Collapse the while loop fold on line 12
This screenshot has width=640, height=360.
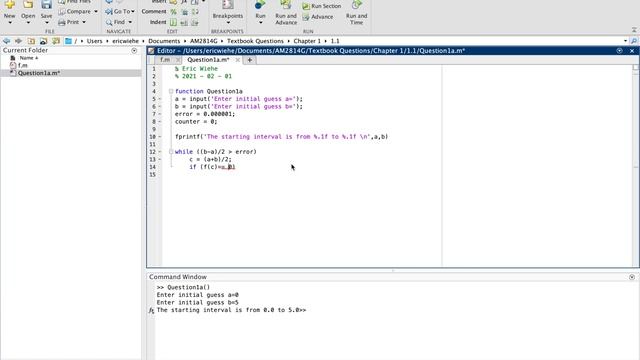[171, 152]
